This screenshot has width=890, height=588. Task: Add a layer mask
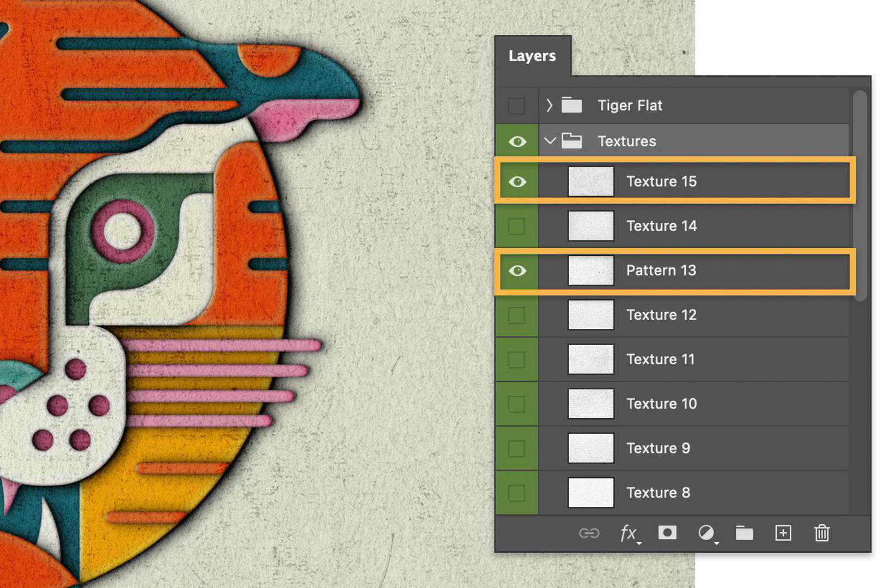click(667, 533)
